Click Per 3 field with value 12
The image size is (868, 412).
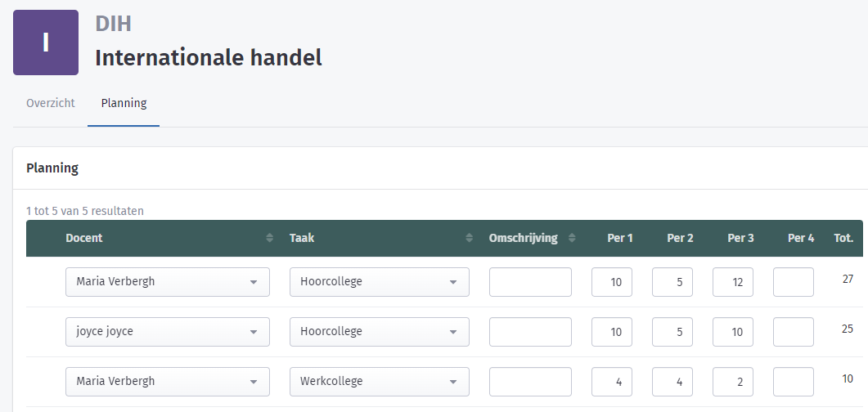click(x=733, y=282)
